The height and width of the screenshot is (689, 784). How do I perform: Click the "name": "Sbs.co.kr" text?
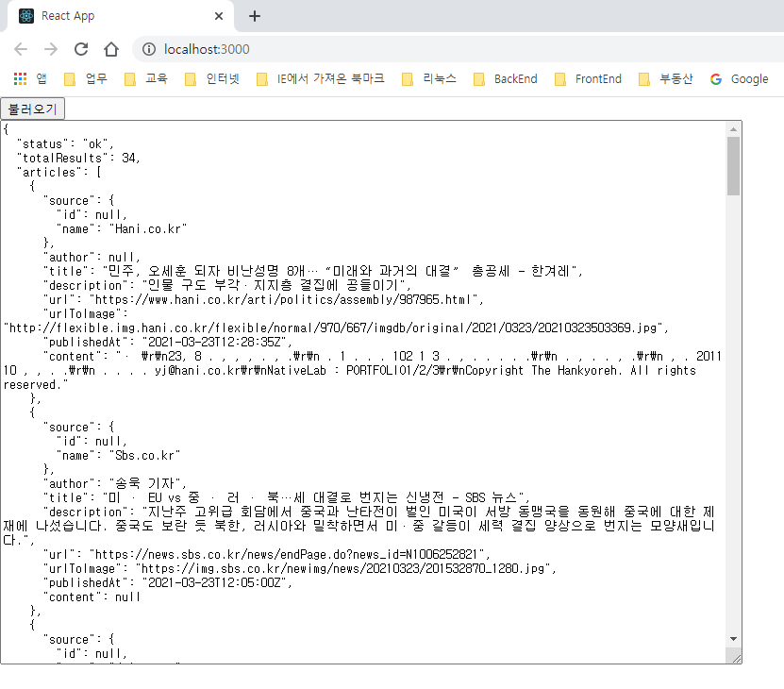119,456
